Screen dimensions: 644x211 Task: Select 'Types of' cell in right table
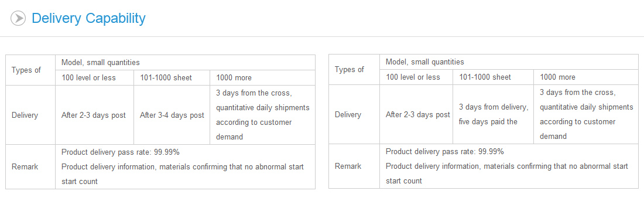(x=354, y=70)
